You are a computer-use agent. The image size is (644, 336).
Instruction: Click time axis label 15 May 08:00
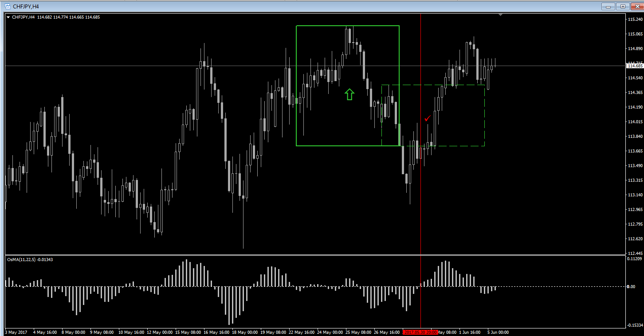point(188,332)
